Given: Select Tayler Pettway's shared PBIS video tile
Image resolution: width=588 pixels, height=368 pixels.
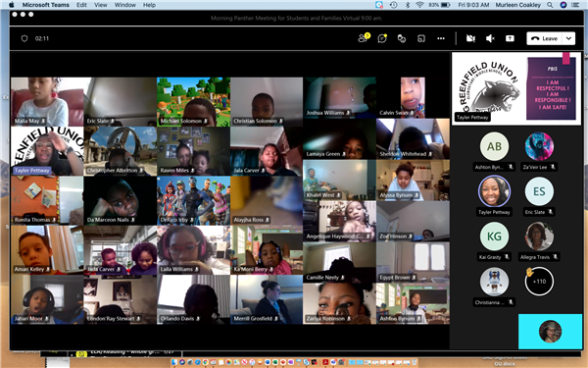Looking at the screenshot, I should 516,88.
